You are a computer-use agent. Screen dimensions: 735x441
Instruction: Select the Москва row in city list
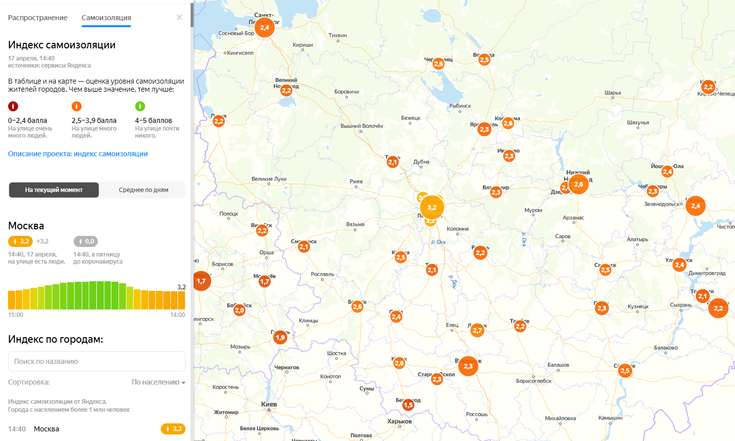[x=97, y=429]
